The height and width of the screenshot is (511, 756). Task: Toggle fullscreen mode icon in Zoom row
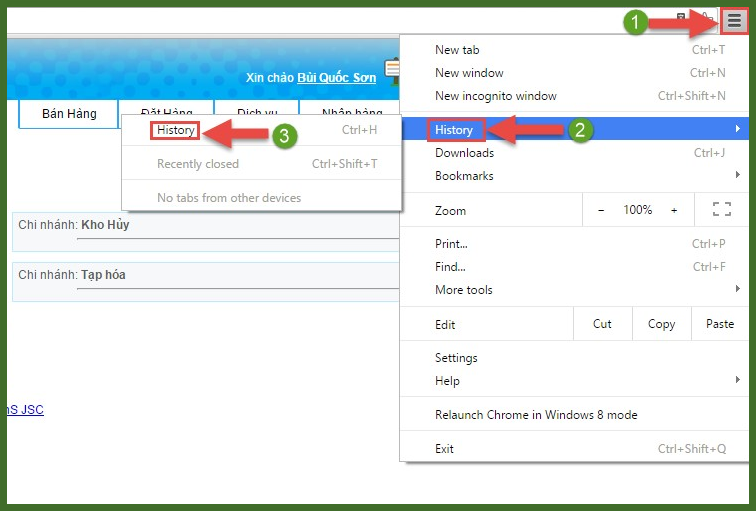pos(721,210)
